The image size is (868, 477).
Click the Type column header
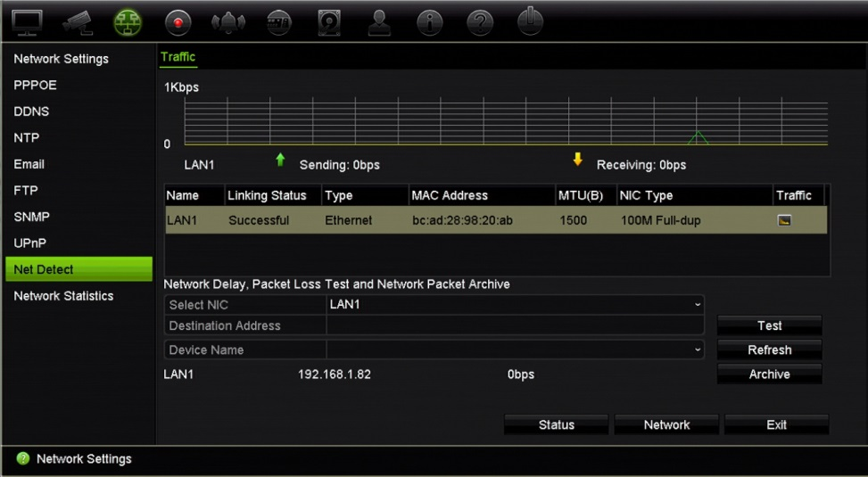(366, 195)
